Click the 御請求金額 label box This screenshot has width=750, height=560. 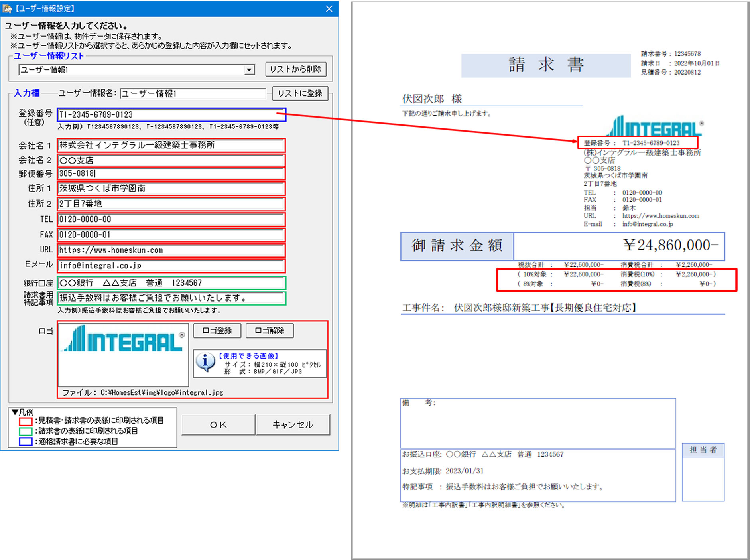(457, 246)
